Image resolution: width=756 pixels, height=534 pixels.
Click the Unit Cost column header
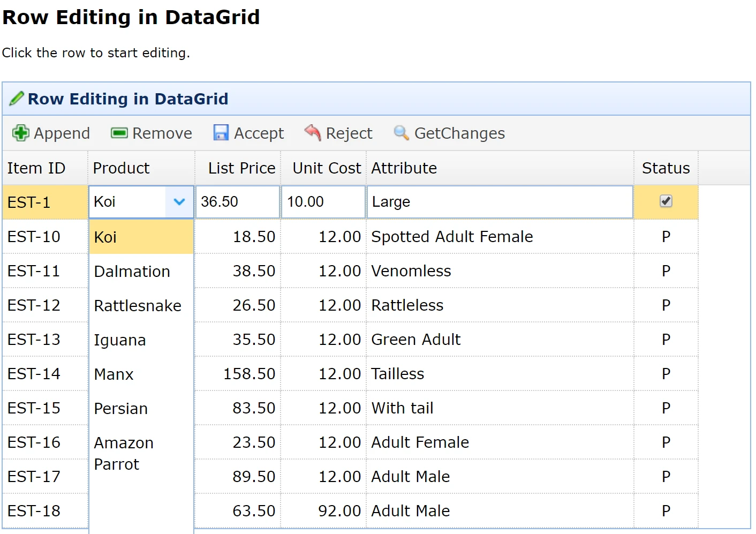pyautogui.click(x=323, y=168)
